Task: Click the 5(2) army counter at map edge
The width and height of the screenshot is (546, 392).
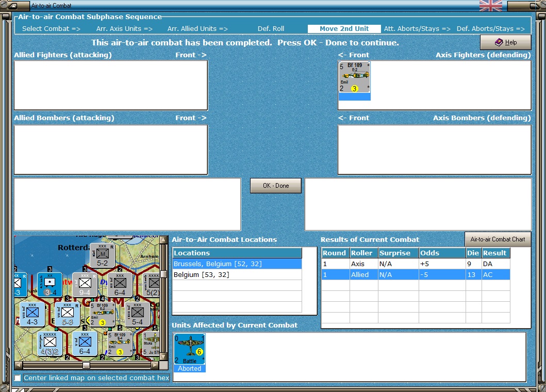Action: [x=152, y=285]
